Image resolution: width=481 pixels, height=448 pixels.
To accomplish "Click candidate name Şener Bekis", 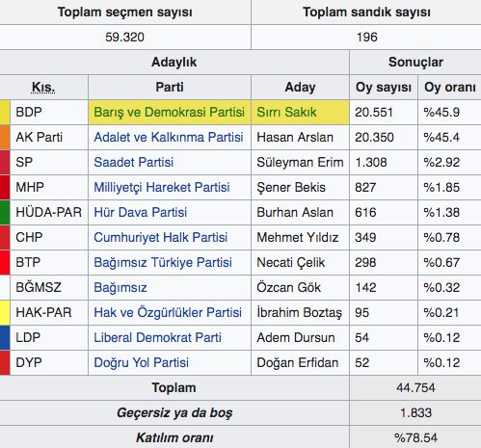I will tap(291, 188).
